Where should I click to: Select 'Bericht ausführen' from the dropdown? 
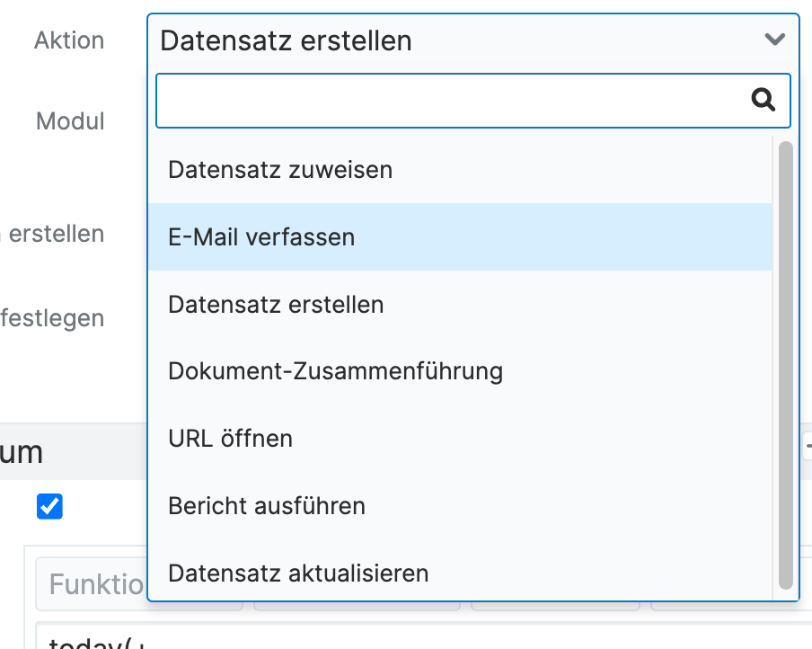(267, 506)
